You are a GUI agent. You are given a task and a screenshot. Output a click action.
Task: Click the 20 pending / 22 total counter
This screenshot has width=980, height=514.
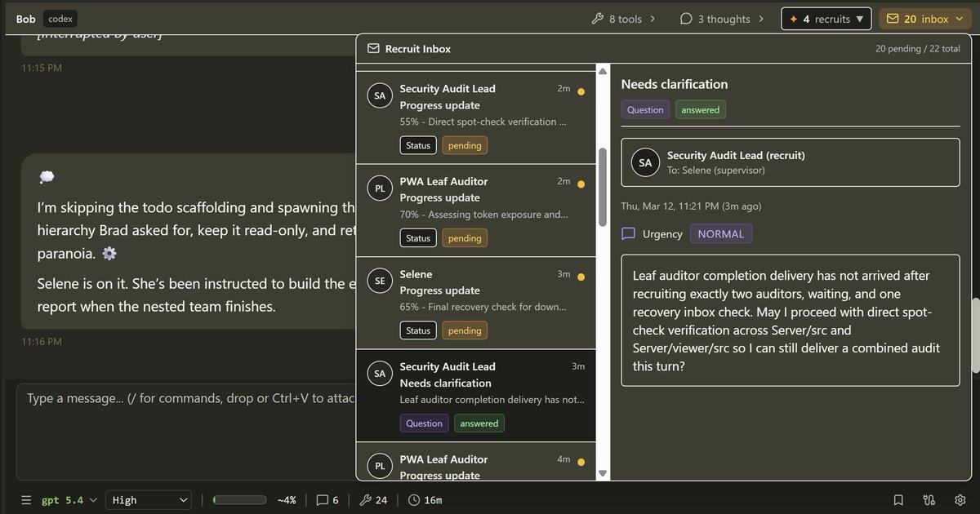[918, 49]
